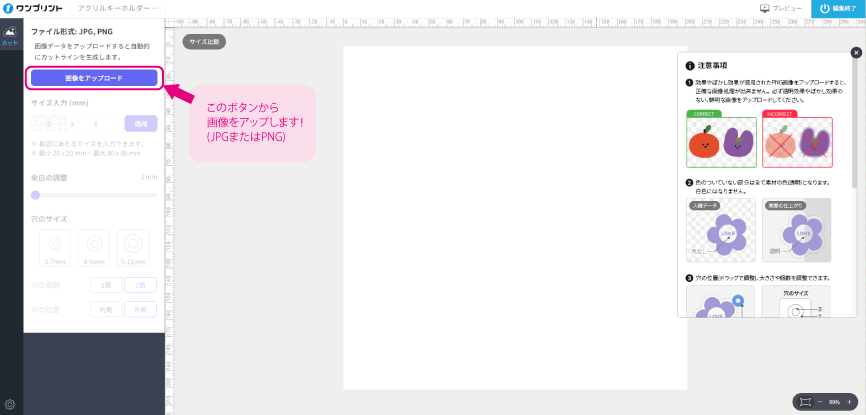Screen dimensions: 866x415
Task: Zoom out with the minus icon
Action: [820, 401]
